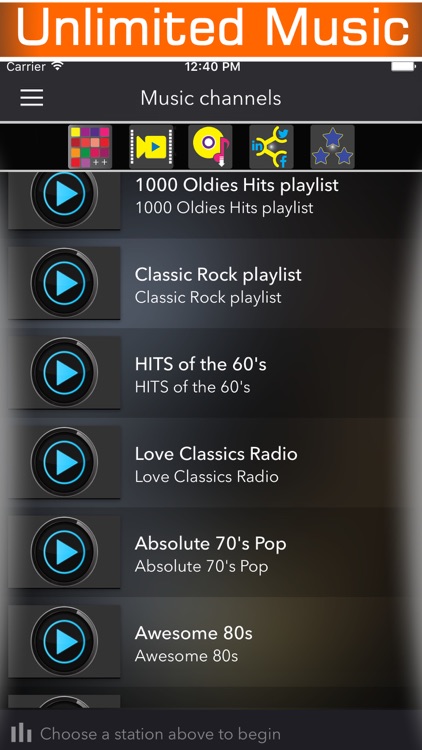Play Absolute 70's Pop station
The height and width of the screenshot is (750, 422).
(64, 551)
